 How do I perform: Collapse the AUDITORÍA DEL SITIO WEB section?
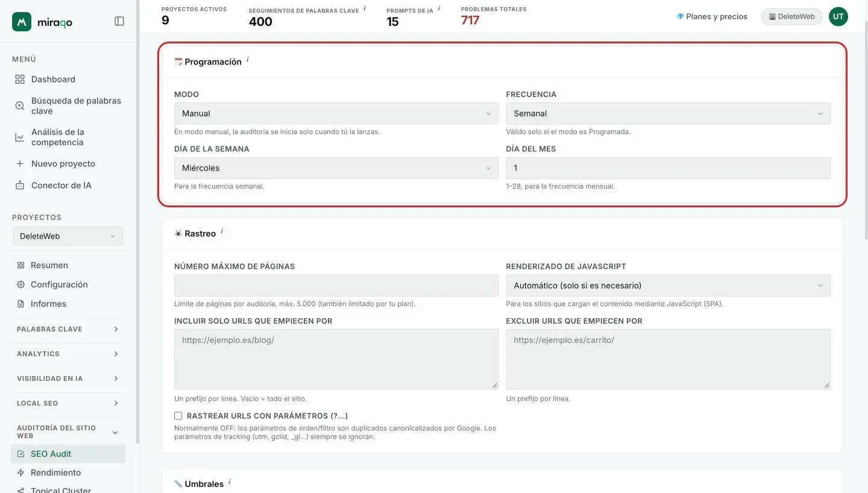point(68,432)
